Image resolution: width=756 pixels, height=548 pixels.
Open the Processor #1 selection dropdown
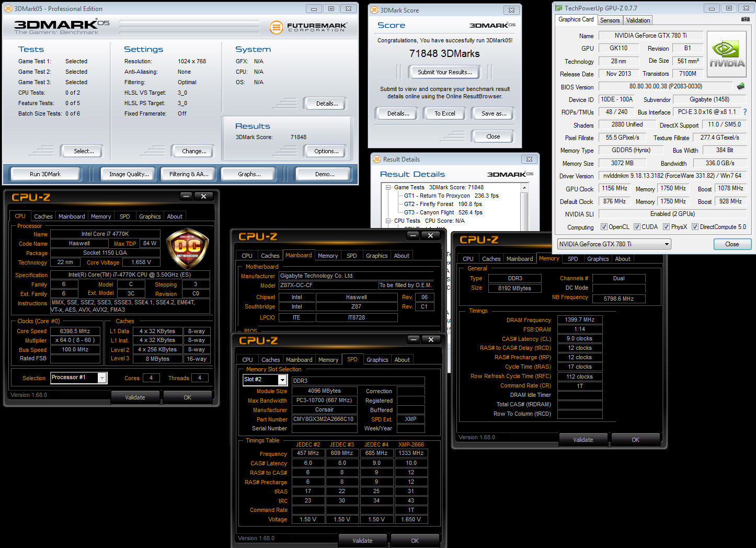coord(78,378)
